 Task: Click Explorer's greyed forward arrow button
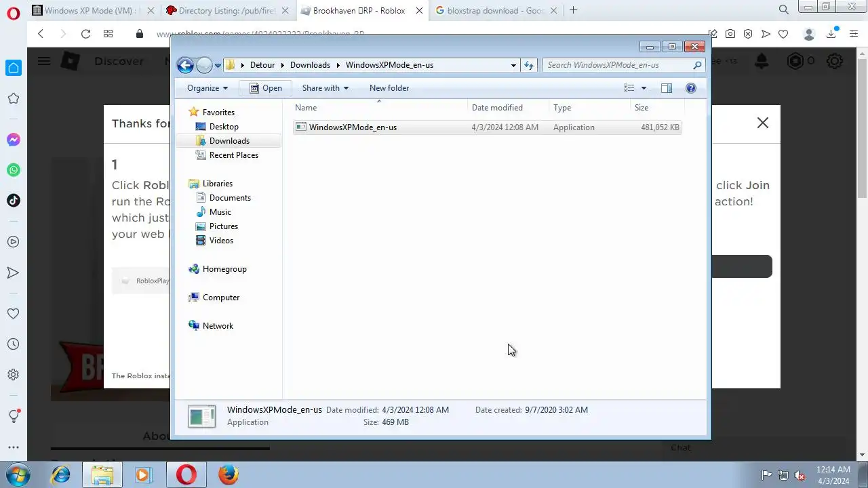click(x=204, y=65)
